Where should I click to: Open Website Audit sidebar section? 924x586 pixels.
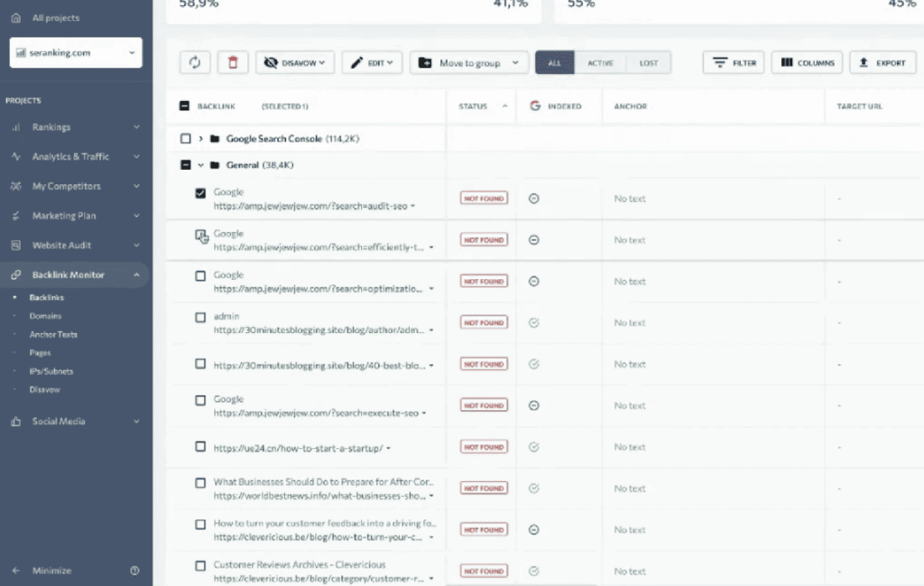click(x=76, y=245)
